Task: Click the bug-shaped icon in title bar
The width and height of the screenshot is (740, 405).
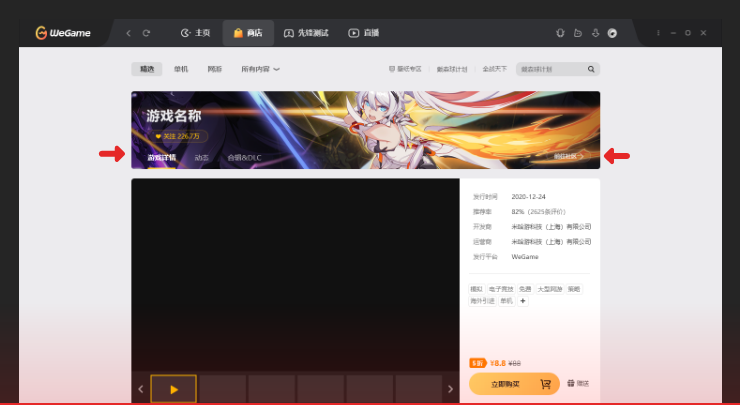Action: (560, 33)
